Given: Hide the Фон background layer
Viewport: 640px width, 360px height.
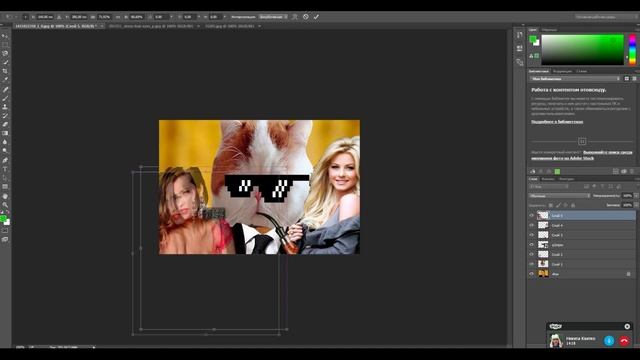Looking at the screenshot, I should [531, 274].
